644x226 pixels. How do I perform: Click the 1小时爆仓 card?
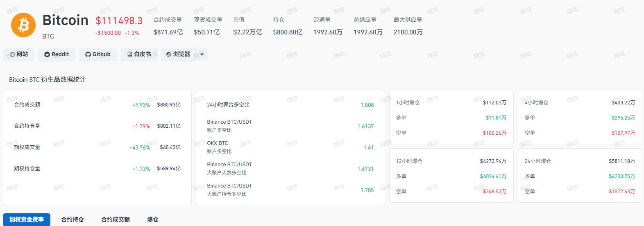(451, 117)
